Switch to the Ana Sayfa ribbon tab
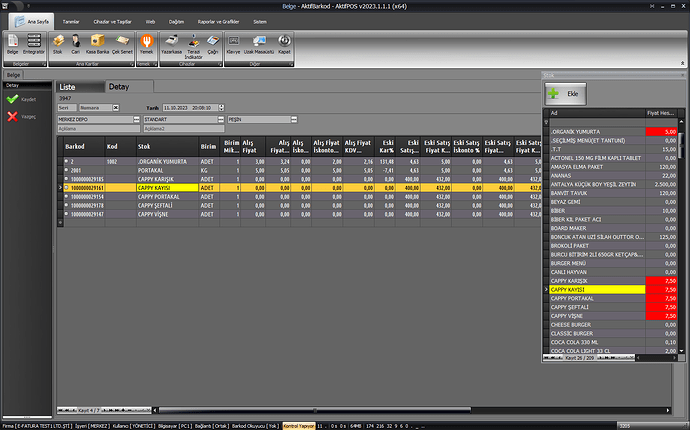The width and height of the screenshot is (690, 430). click(x=32, y=22)
